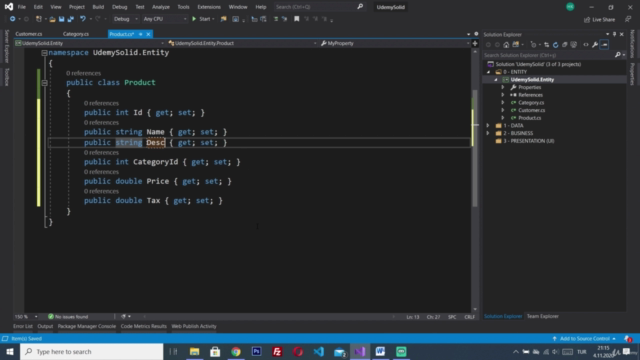This screenshot has width=640, height=360.
Task: Click the Windows Start button
Action: 10,351
